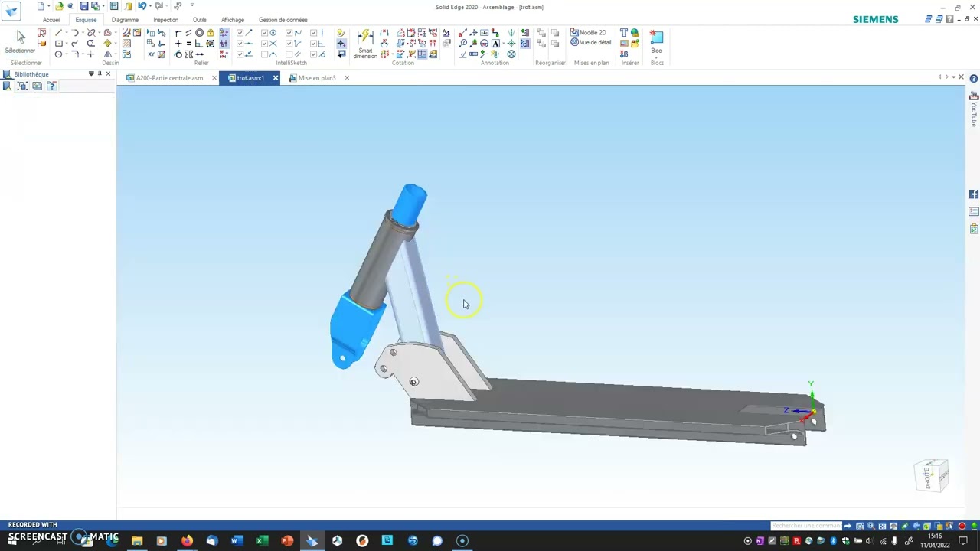Toggle first IntelliSketch checkbox in bottom row
Screen dimensions: 980x551
tap(240, 54)
